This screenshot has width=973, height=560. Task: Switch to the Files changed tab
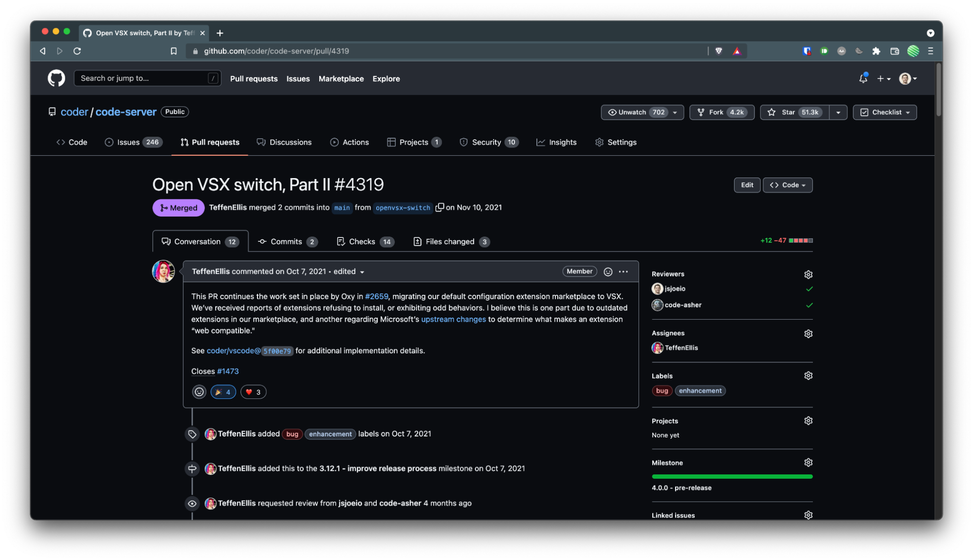451,242
